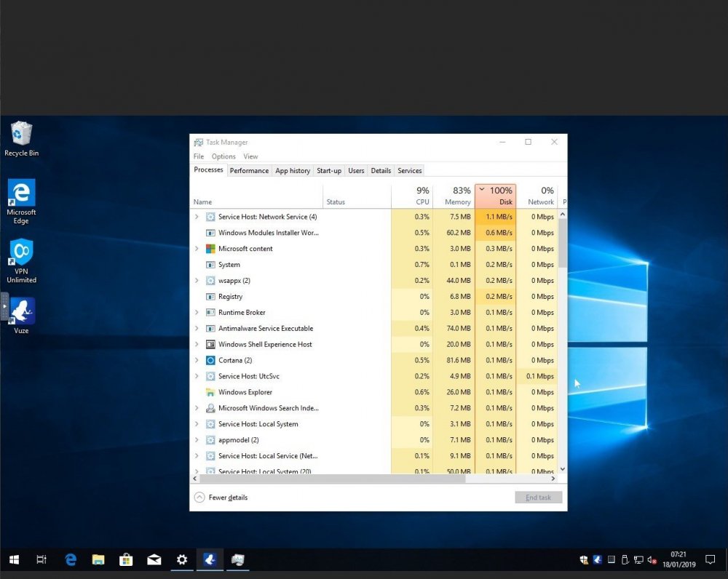Expand the wsappx (2) process group

(x=197, y=281)
